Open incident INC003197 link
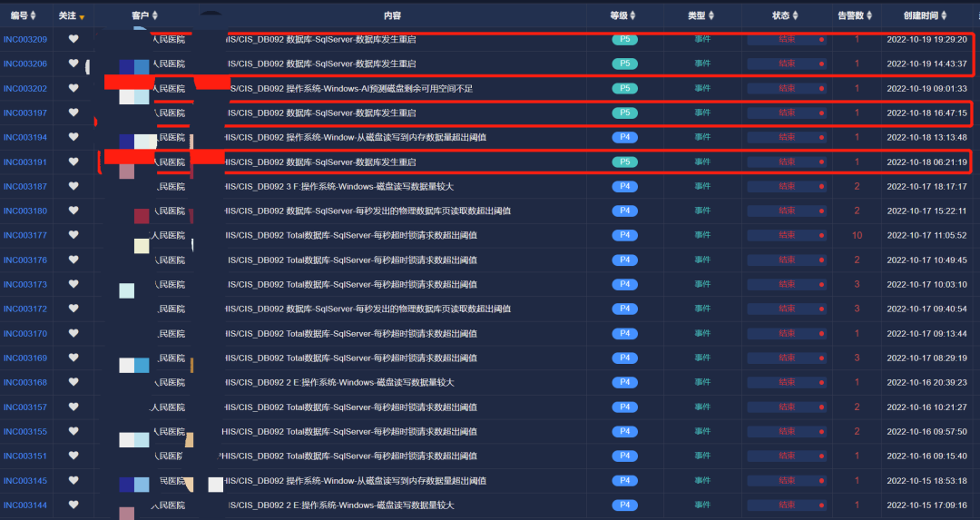Screen dimensions: 980x520 (25, 113)
